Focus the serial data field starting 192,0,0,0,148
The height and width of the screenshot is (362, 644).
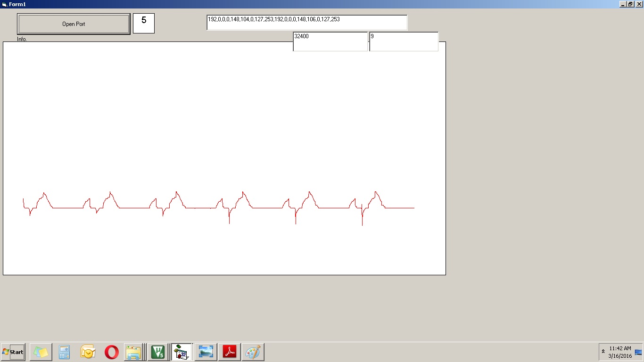307,23
